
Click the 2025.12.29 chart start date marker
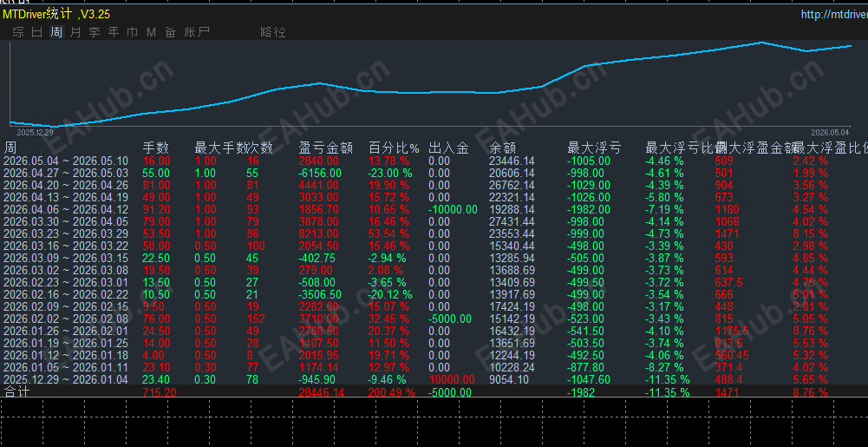35,133
